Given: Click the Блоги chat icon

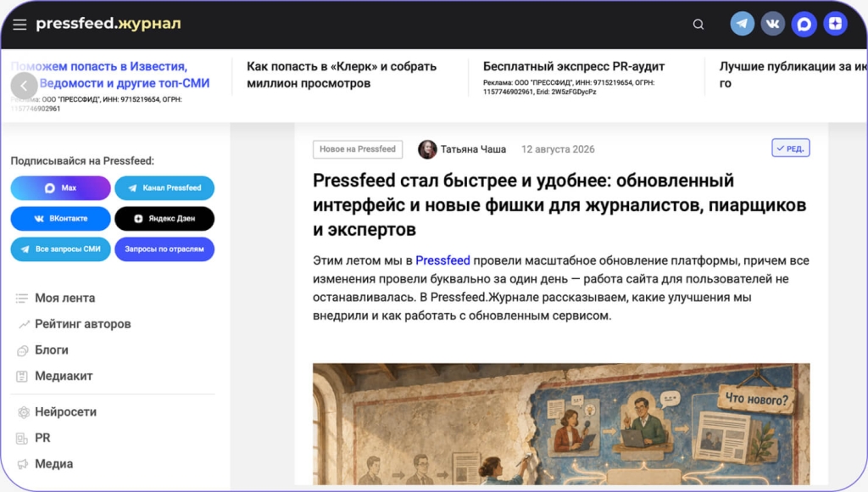Looking at the screenshot, I should [x=23, y=350].
